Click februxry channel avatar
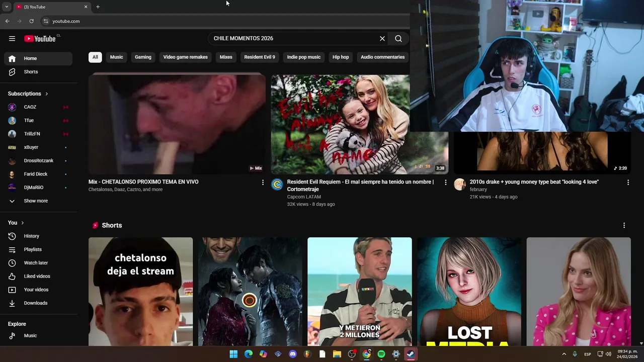 tap(460, 185)
